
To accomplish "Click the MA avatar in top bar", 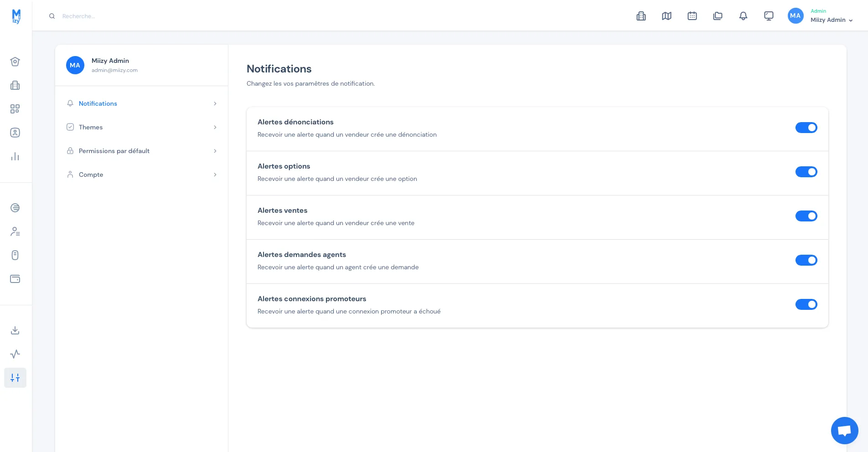I will pyautogui.click(x=796, y=15).
